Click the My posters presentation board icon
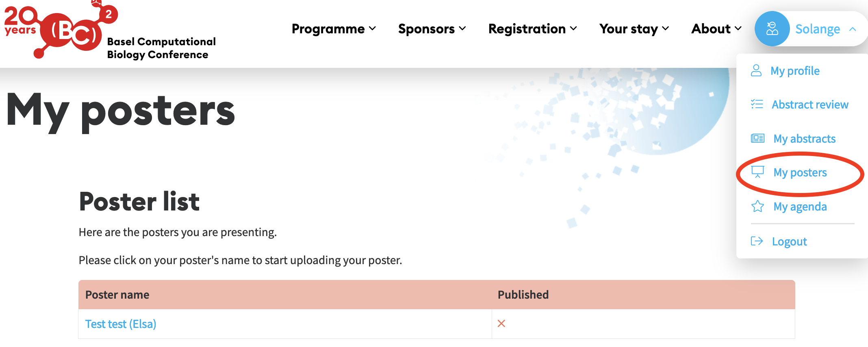 coord(757,172)
